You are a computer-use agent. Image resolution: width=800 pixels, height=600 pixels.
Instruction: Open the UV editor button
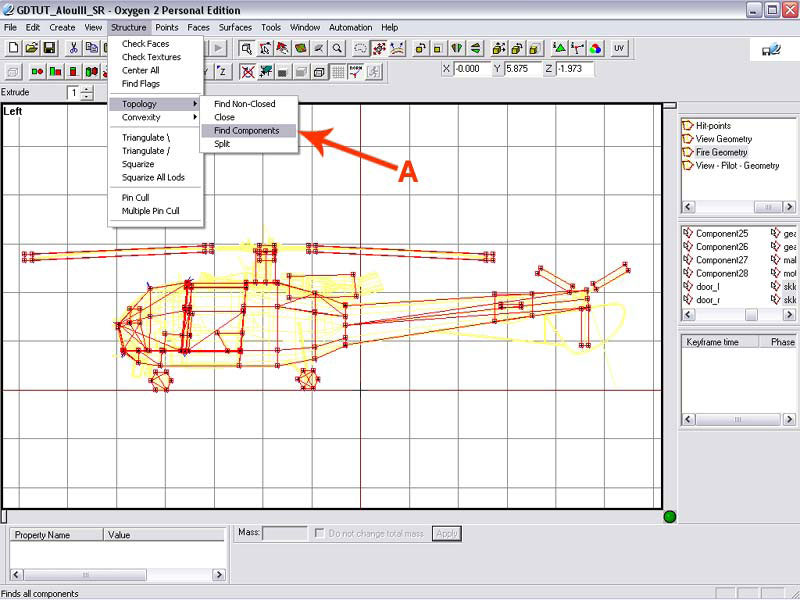(x=620, y=48)
